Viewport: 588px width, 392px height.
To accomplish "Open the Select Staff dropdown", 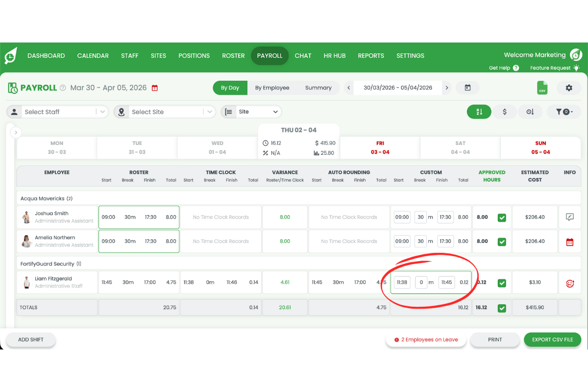I will tap(58, 112).
